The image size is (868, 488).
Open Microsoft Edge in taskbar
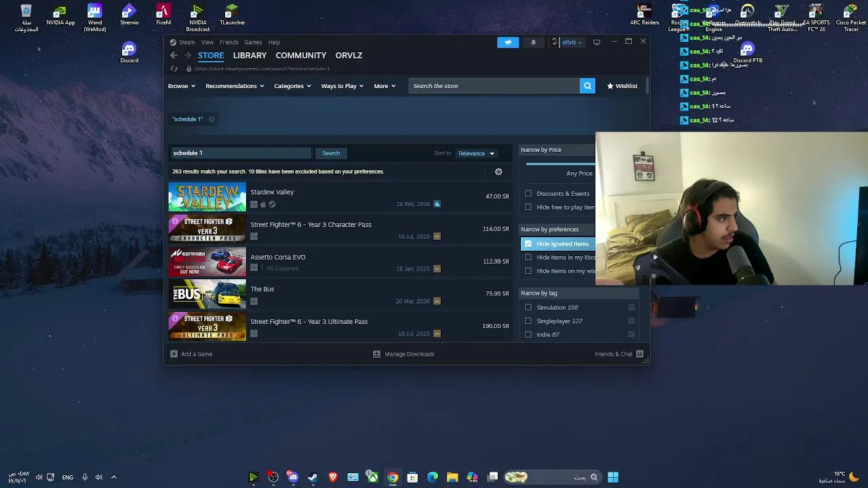(x=433, y=477)
